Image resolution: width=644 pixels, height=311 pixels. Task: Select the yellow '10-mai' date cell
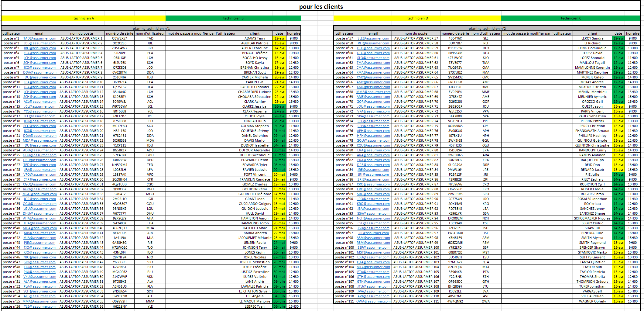(279, 175)
